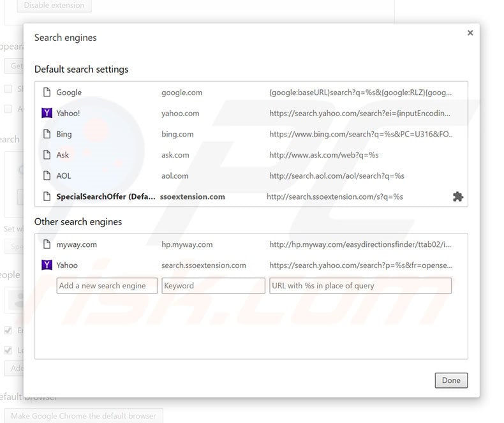Click the google.com keyword

click(182, 93)
